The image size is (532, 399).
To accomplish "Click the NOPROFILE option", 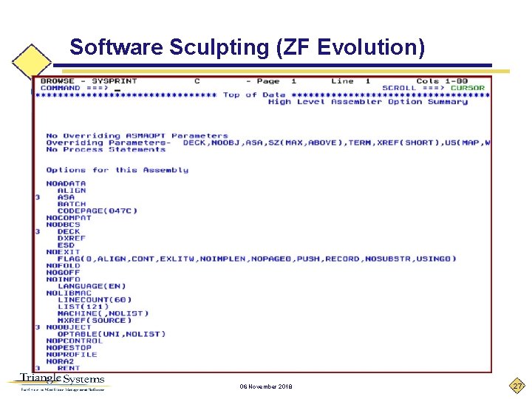I will 72,355.
